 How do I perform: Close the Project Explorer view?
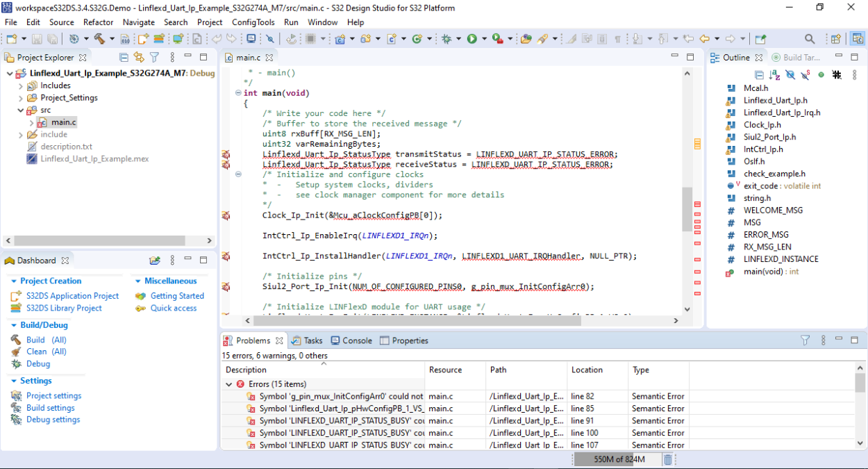[x=83, y=58]
